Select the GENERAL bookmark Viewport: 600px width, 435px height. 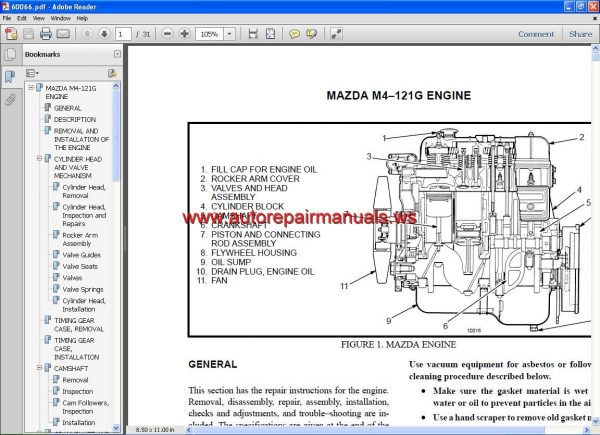(x=67, y=108)
